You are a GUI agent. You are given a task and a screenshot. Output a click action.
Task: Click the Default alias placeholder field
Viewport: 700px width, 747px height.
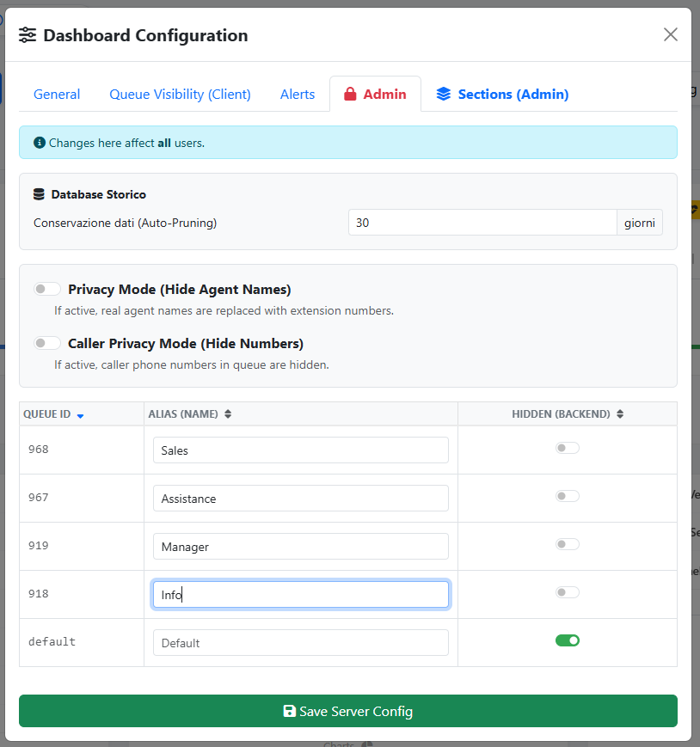(300, 643)
